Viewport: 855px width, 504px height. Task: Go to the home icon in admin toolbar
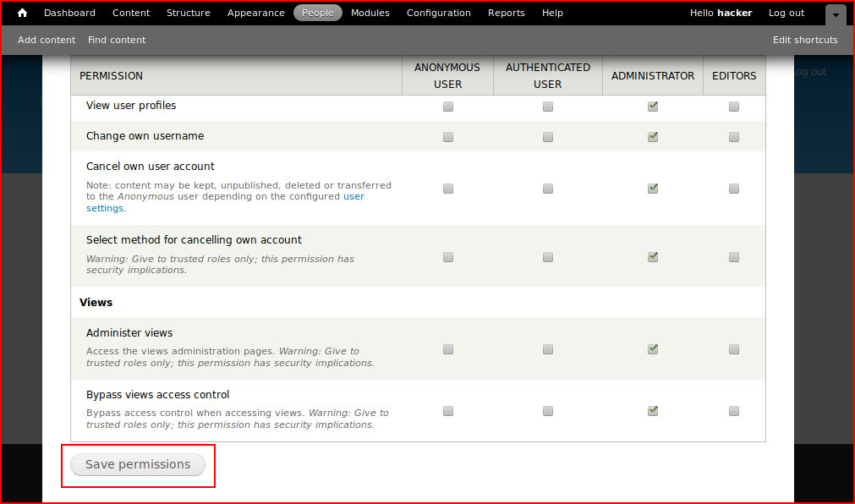coord(22,13)
